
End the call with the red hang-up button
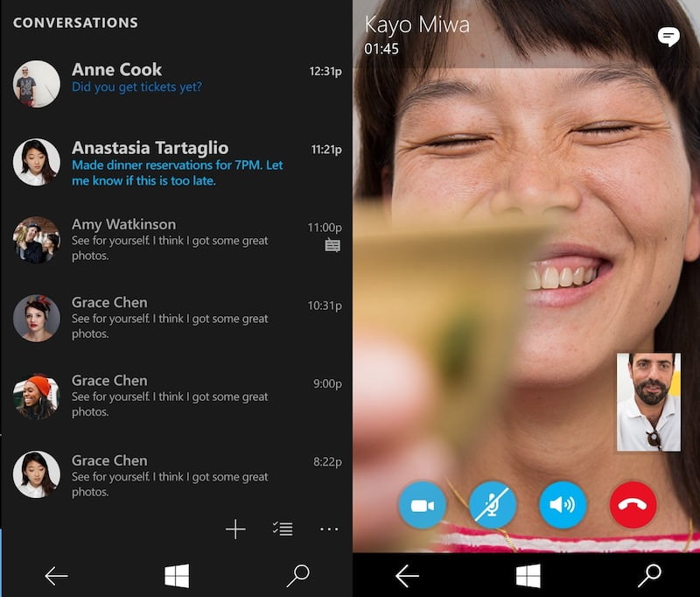633,504
